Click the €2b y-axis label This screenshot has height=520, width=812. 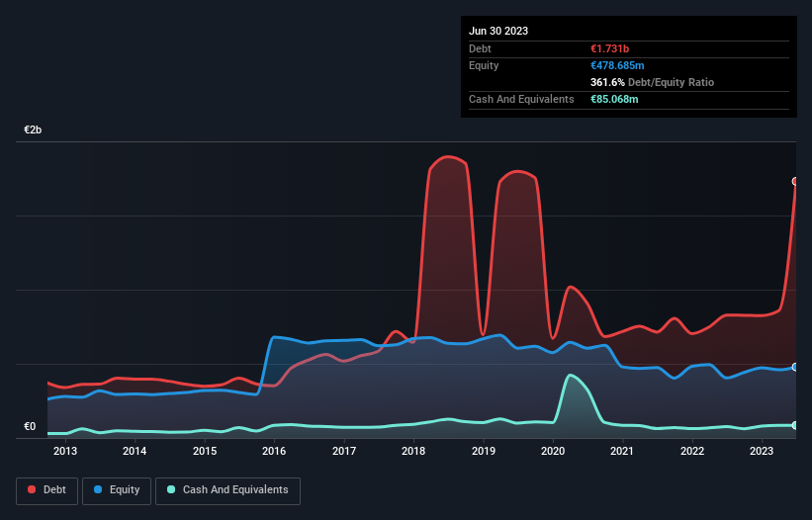click(x=33, y=130)
